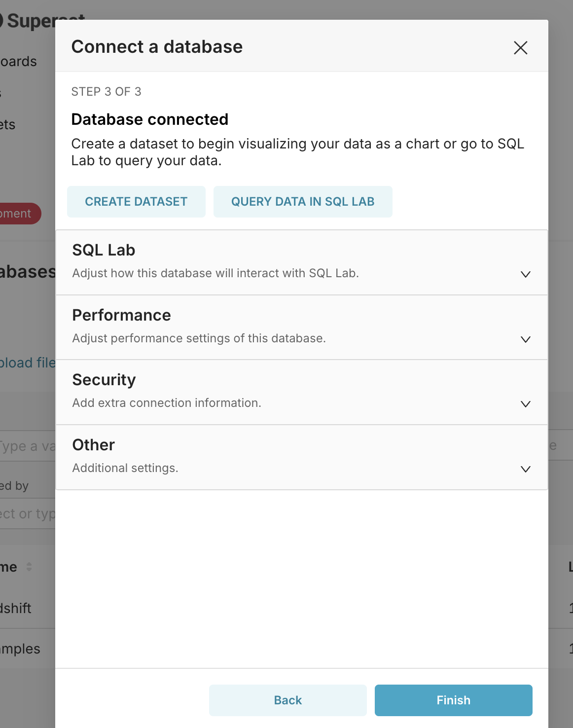Open Query Data in SQL Lab

pyautogui.click(x=303, y=202)
